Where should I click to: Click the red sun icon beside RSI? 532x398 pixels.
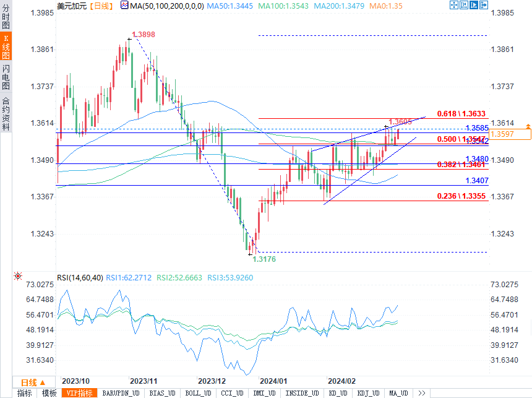coord(18,276)
